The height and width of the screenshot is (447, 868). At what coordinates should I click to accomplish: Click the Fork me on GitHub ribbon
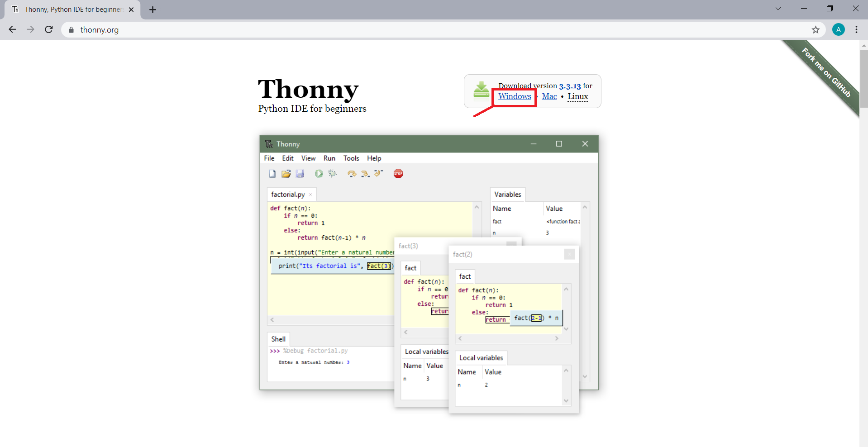[x=826, y=72]
